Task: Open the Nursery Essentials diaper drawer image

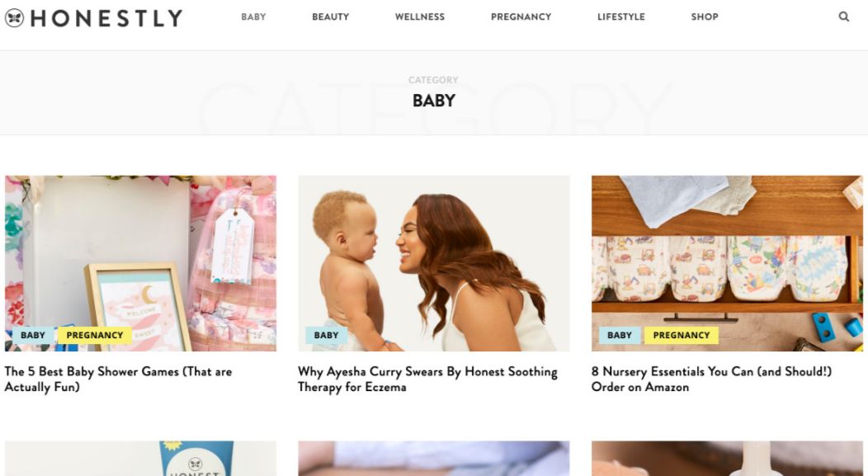Action: click(728, 263)
